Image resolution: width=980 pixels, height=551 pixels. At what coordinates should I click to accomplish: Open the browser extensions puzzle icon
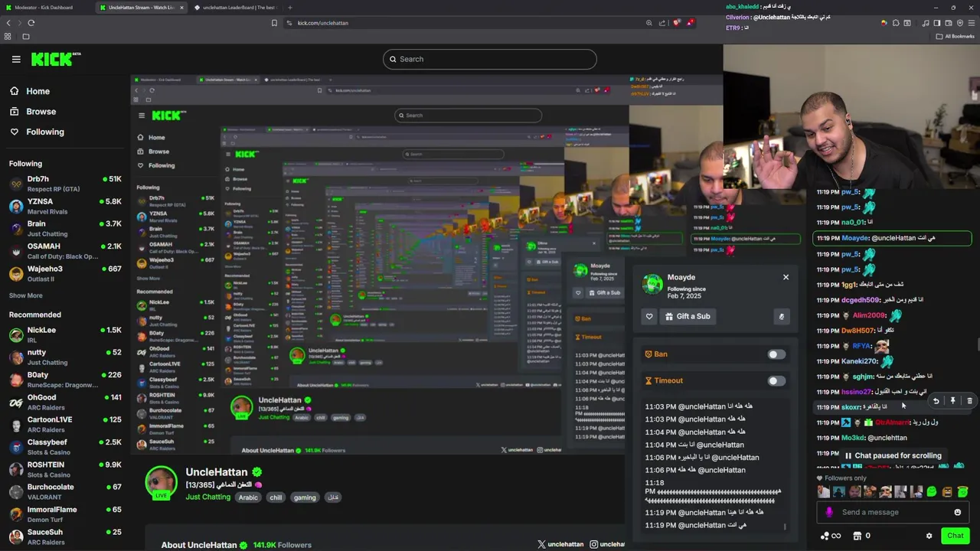[x=896, y=23]
